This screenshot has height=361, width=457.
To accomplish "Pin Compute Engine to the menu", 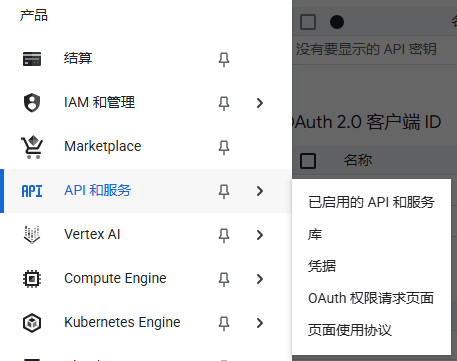I will (224, 279).
